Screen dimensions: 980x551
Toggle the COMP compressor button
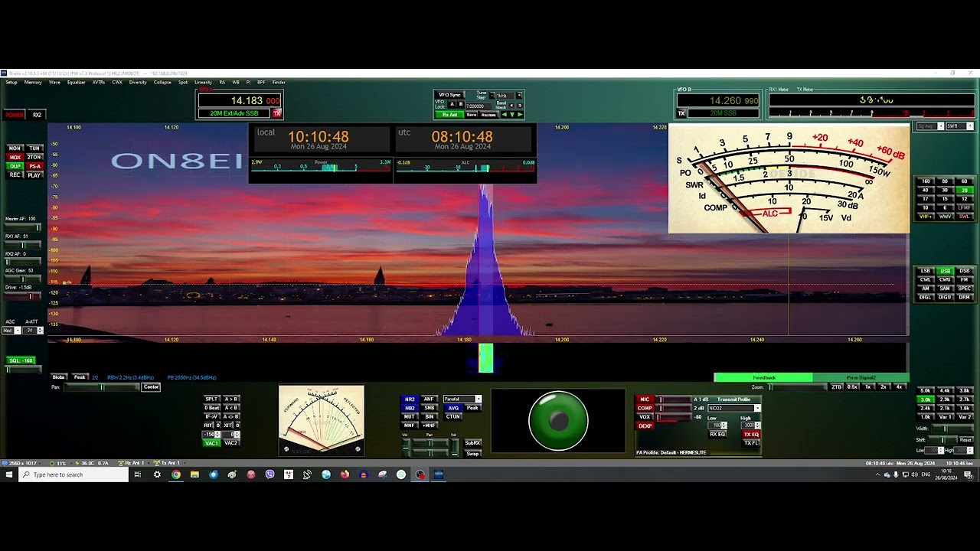[645, 408]
